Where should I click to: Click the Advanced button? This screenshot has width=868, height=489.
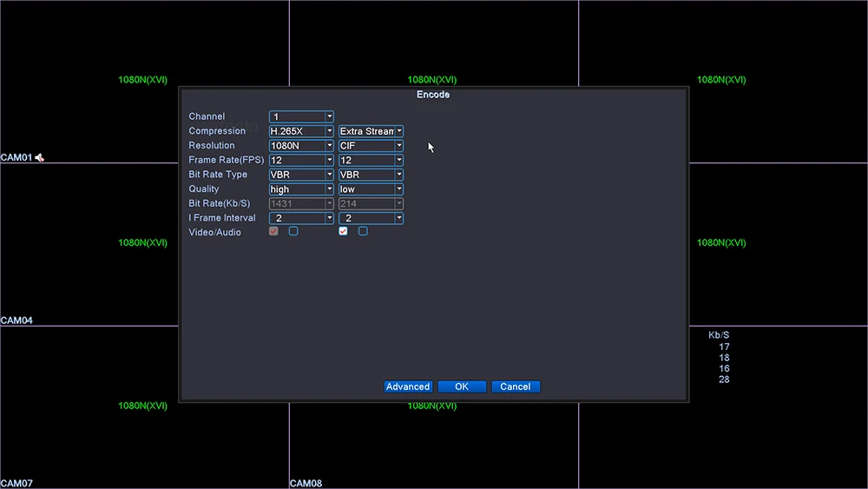408,387
